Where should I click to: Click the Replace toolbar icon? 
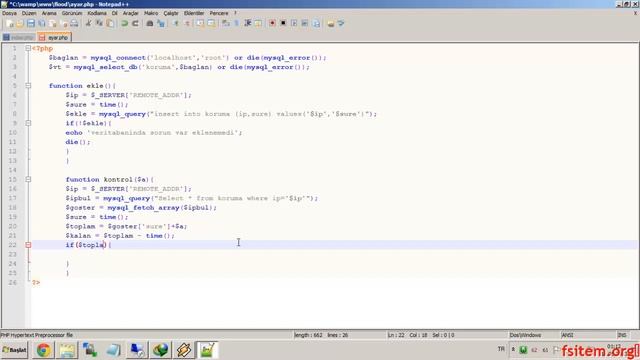point(161,24)
